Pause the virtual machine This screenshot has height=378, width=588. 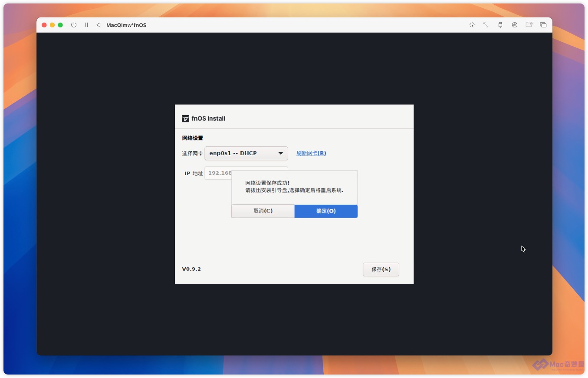tap(86, 25)
